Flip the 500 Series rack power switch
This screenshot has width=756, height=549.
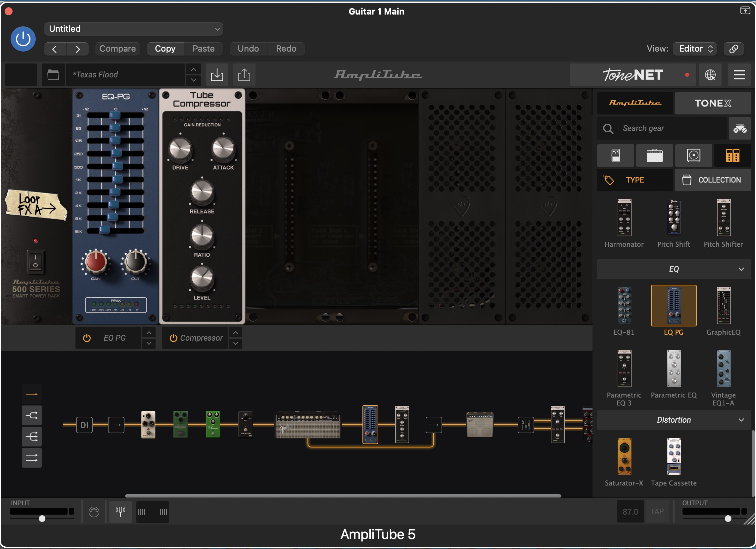coord(35,262)
